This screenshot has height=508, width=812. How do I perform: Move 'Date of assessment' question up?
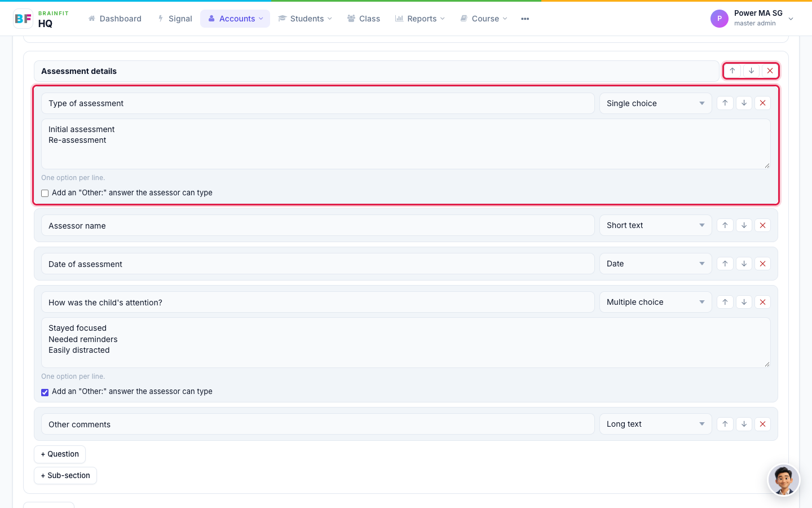[725, 264]
